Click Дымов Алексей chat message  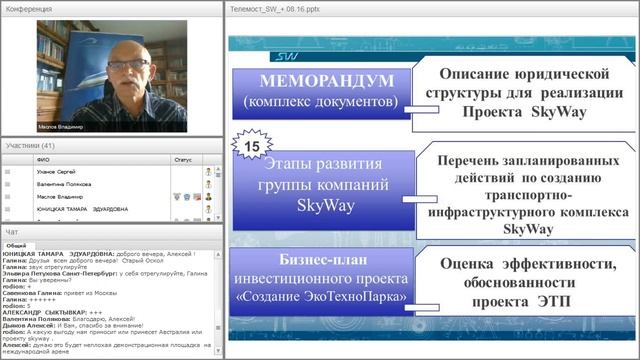(73, 325)
